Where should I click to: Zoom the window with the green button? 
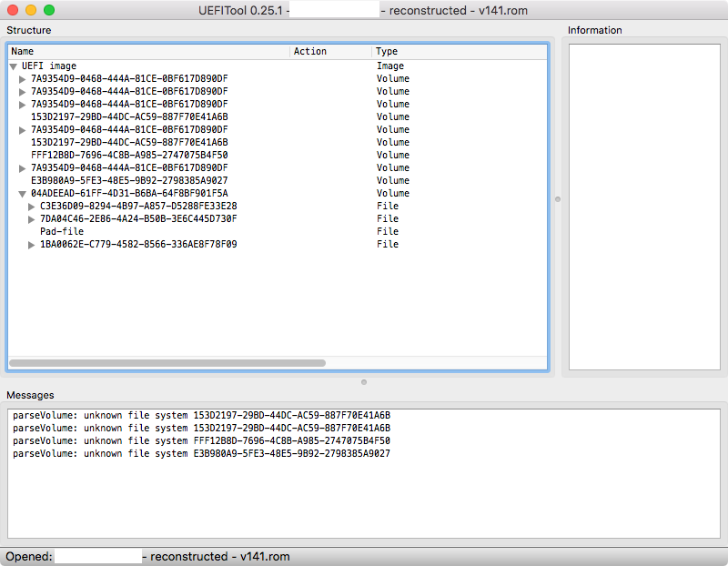pyautogui.click(x=49, y=10)
